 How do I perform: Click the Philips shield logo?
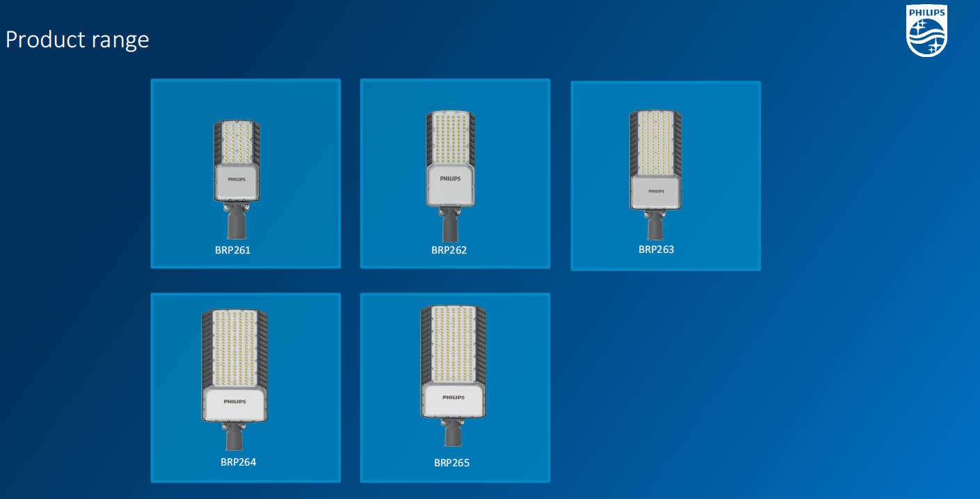pyautogui.click(x=926, y=31)
